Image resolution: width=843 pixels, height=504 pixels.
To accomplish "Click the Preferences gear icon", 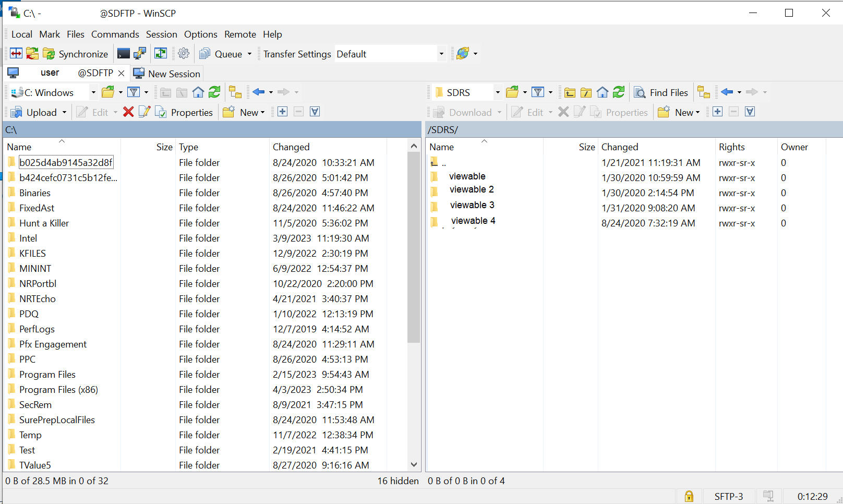I will [x=184, y=54].
